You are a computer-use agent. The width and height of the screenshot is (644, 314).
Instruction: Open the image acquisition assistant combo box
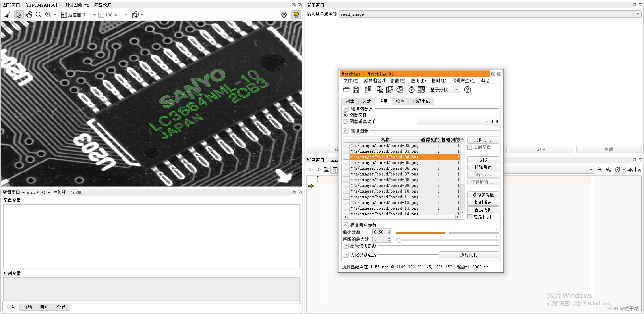tap(453, 121)
